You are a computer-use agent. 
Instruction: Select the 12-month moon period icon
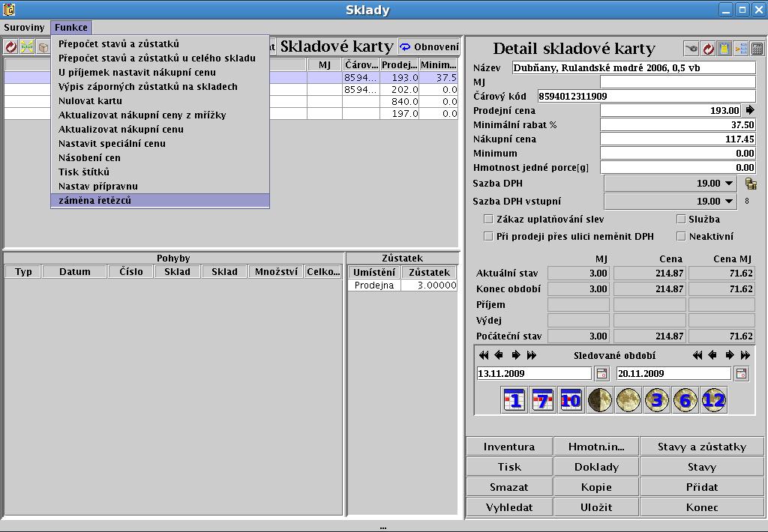coord(713,400)
